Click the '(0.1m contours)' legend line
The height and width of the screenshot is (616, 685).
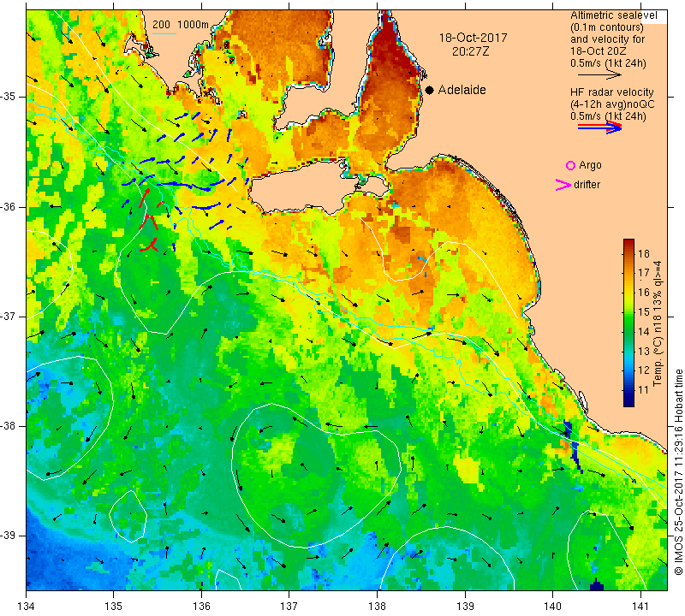tap(606, 27)
